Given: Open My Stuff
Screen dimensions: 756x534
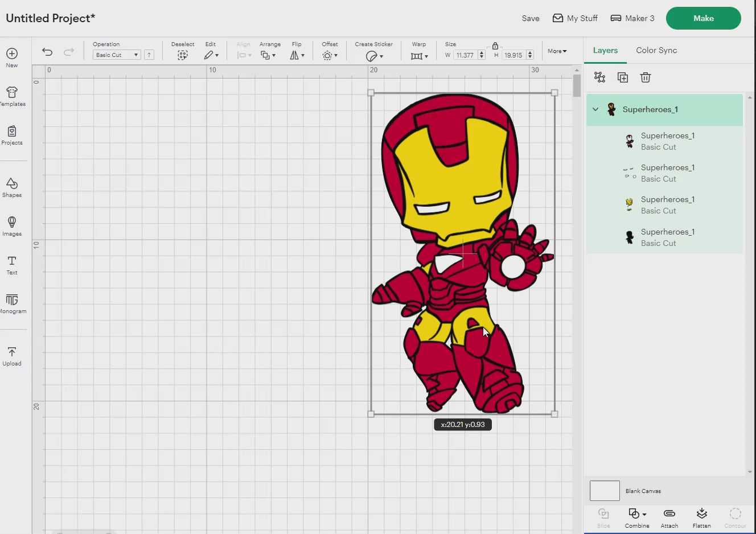Looking at the screenshot, I should click(x=575, y=18).
